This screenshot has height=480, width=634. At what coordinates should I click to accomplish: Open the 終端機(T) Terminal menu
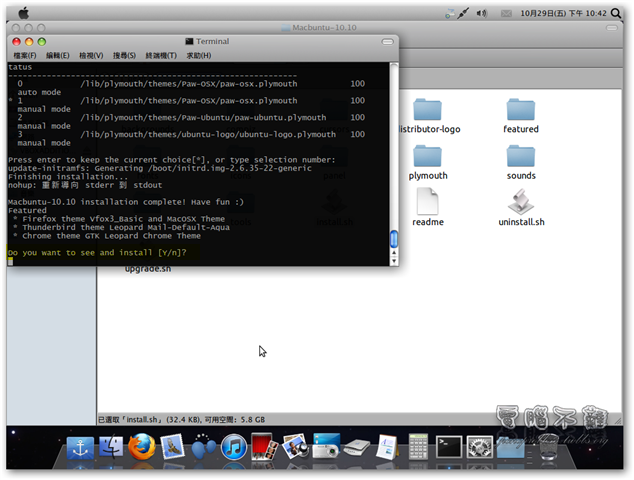tap(162, 55)
